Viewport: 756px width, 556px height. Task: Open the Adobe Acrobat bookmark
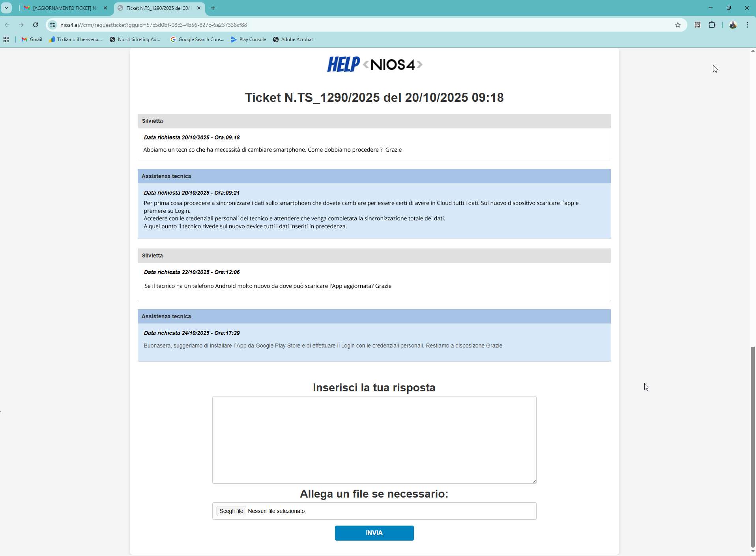[293, 39]
